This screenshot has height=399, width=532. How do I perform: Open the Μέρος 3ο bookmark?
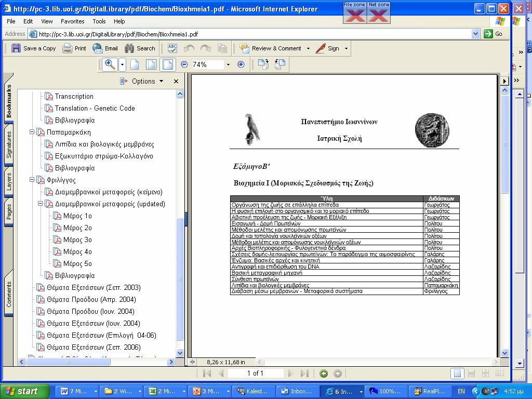point(77,240)
